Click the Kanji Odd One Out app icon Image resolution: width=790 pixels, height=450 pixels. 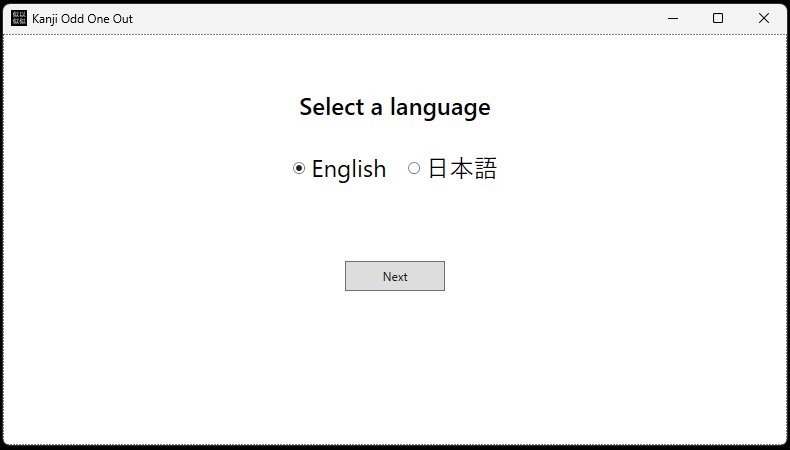tap(19, 18)
